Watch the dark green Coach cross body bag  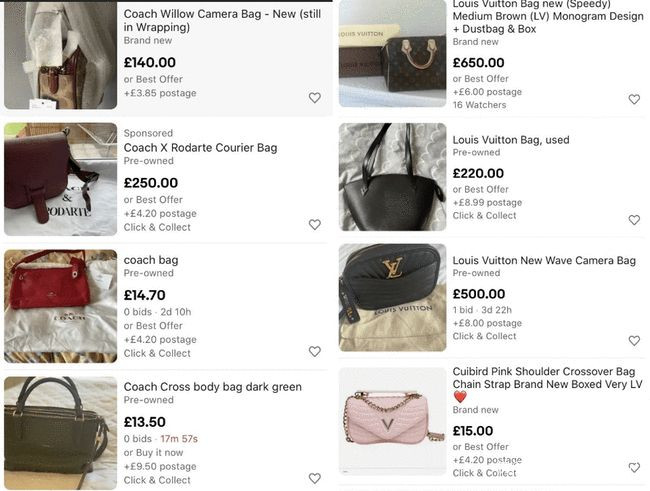[x=314, y=479]
